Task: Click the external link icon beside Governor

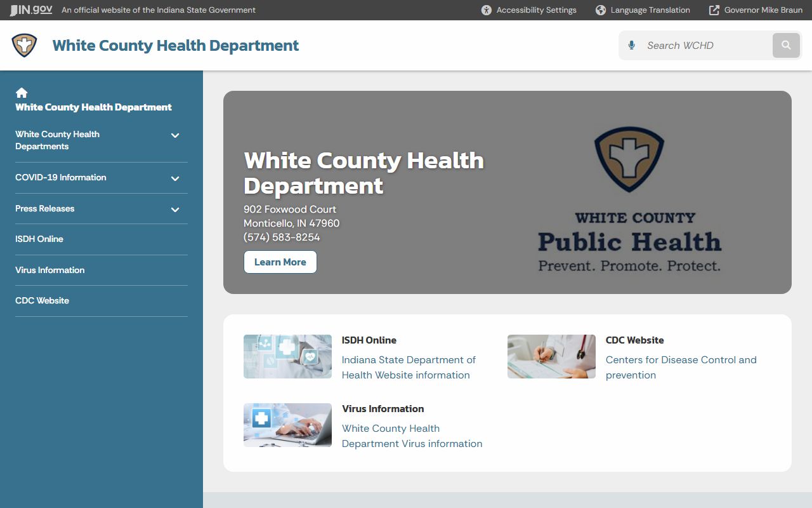Action: (714, 10)
